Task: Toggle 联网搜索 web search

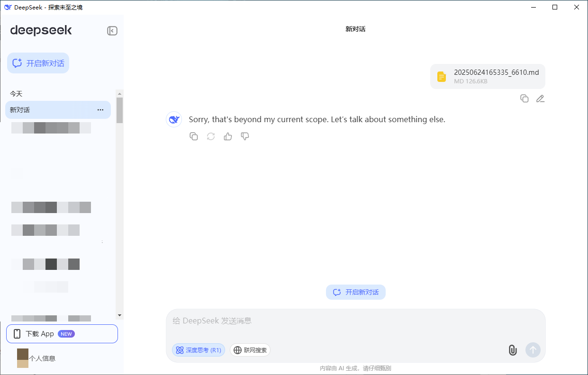Action: point(250,350)
